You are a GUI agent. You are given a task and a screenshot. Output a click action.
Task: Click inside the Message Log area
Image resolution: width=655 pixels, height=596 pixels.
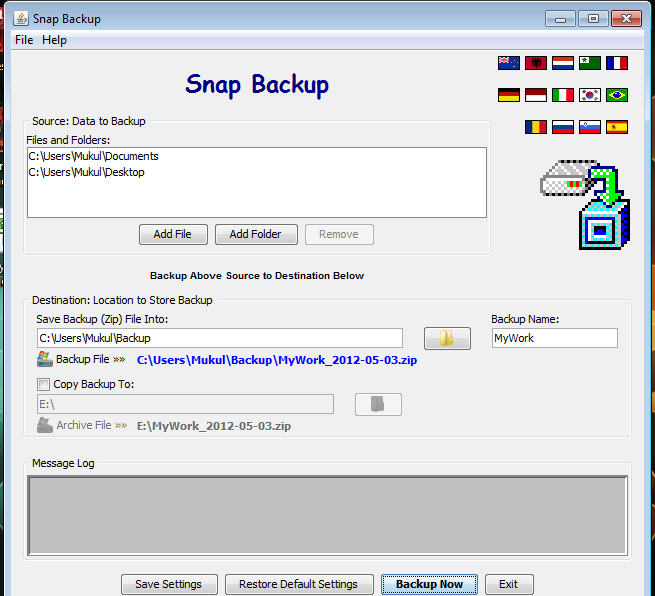pyautogui.click(x=328, y=516)
